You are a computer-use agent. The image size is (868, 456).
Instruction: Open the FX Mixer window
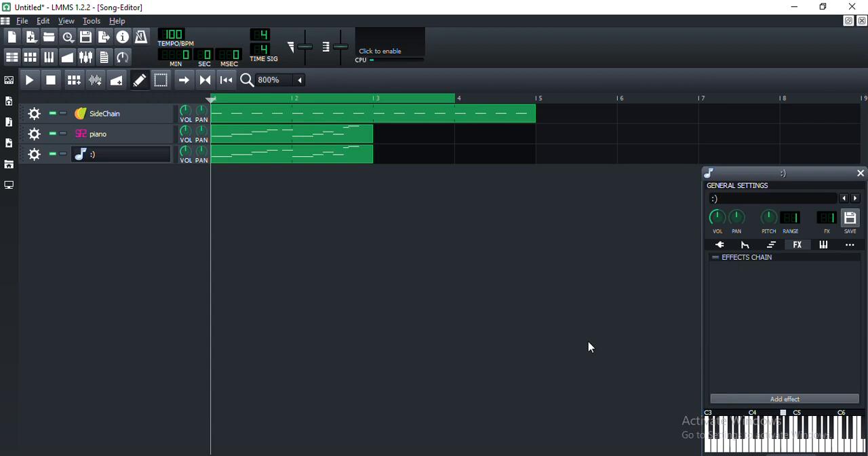click(85, 58)
